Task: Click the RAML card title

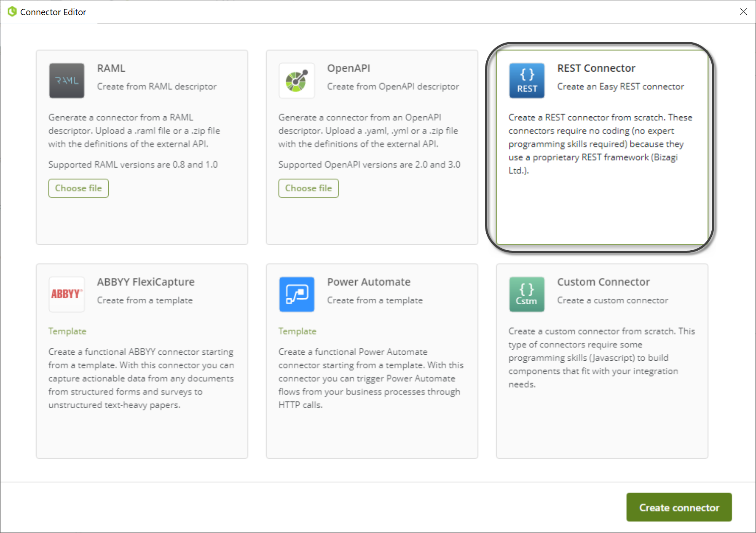Action: click(x=111, y=68)
